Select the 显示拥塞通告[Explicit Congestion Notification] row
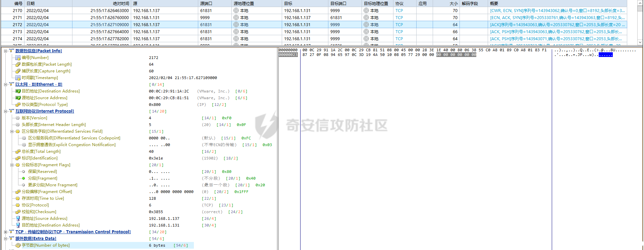This screenshot has height=250, width=644. tap(72, 145)
